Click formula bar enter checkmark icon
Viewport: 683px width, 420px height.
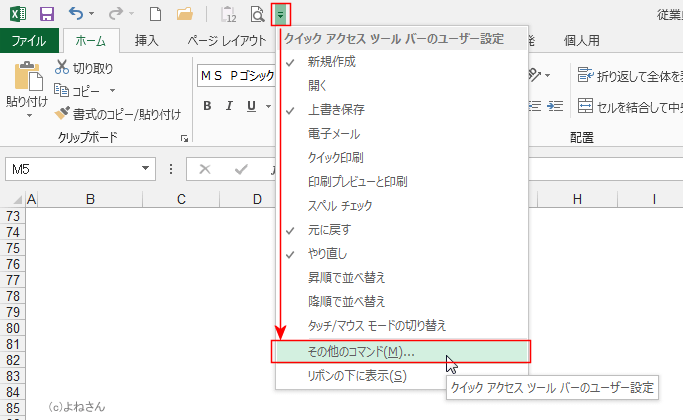click(x=241, y=169)
